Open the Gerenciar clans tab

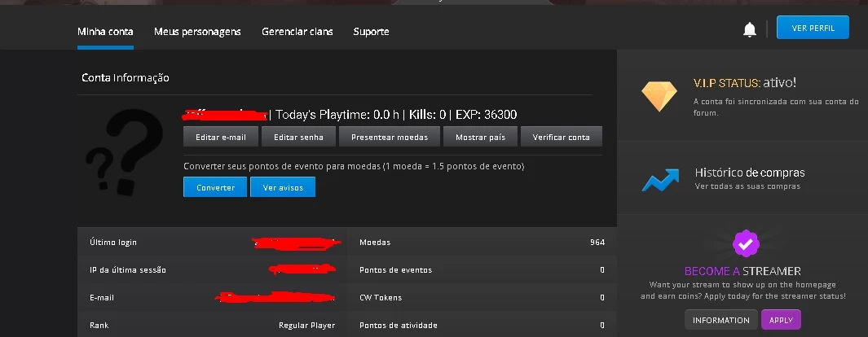297,32
